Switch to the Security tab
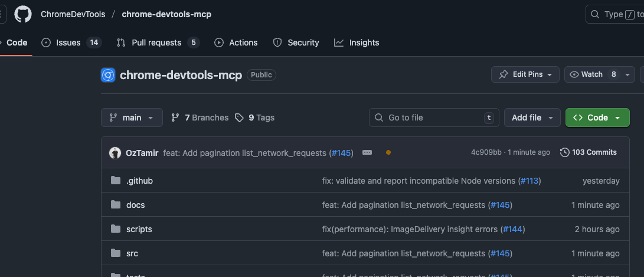644x277 pixels. 296,43
